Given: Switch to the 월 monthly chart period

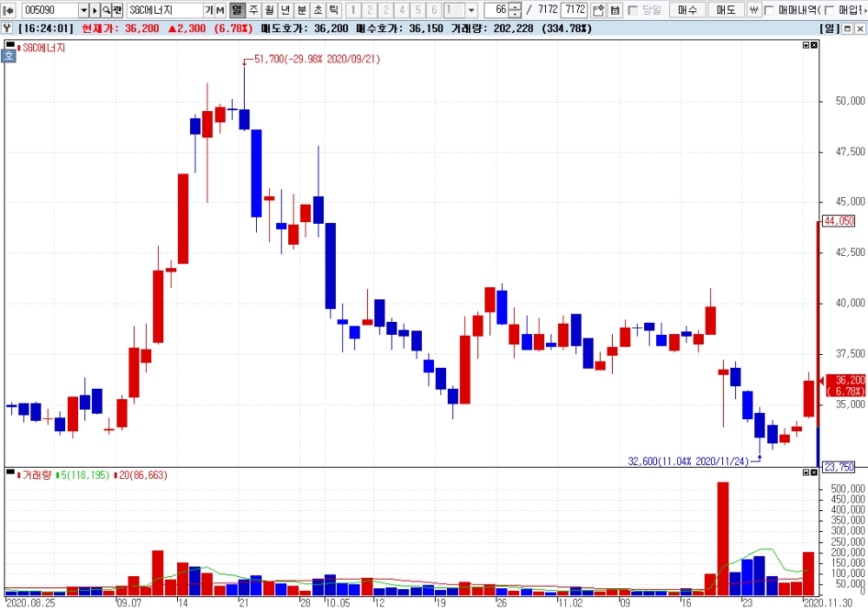Looking at the screenshot, I should coord(270,10).
